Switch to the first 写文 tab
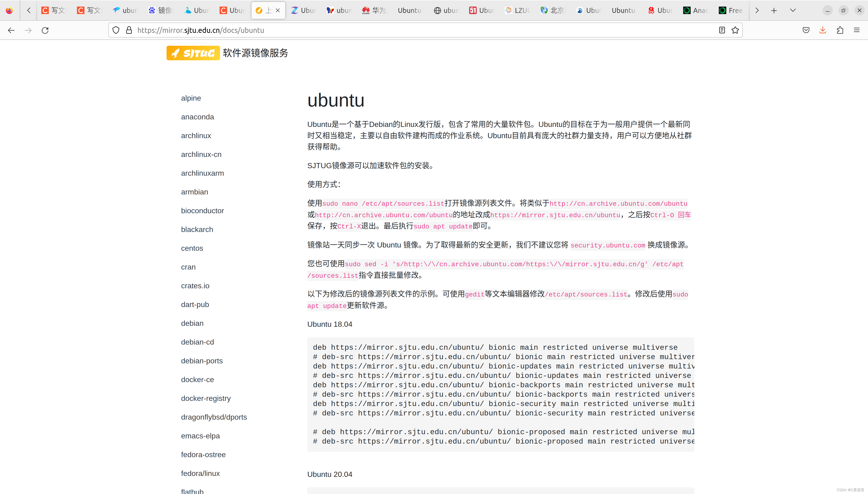868x494 pixels. tap(54, 11)
